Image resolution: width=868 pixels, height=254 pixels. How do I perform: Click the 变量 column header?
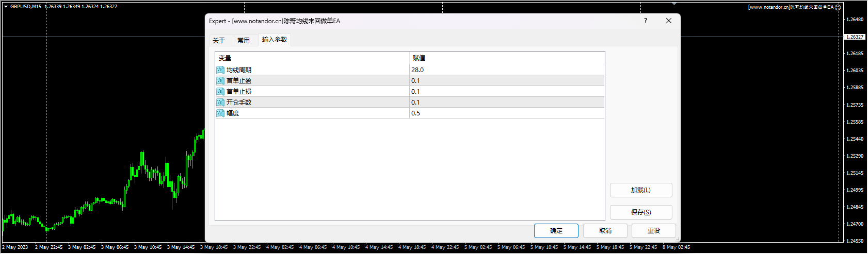click(x=312, y=58)
